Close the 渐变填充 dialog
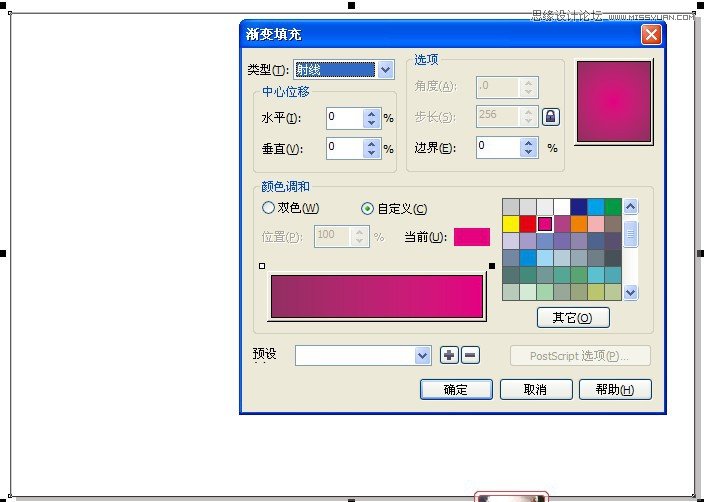 pyautogui.click(x=651, y=35)
